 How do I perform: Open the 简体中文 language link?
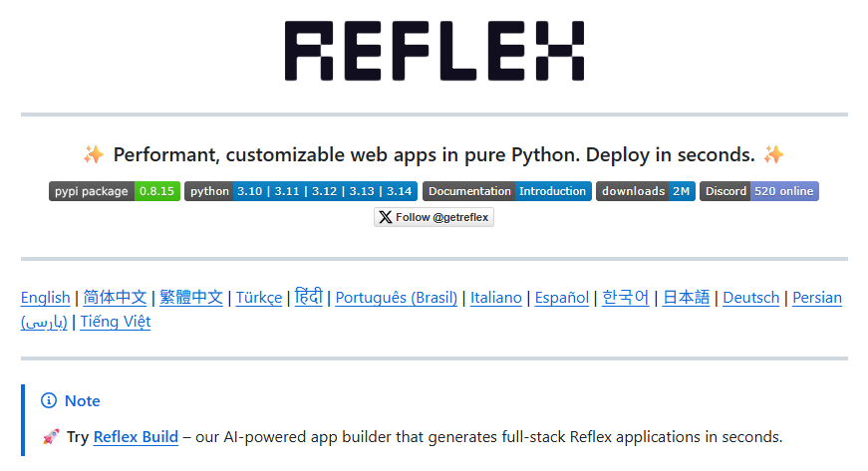pos(115,298)
